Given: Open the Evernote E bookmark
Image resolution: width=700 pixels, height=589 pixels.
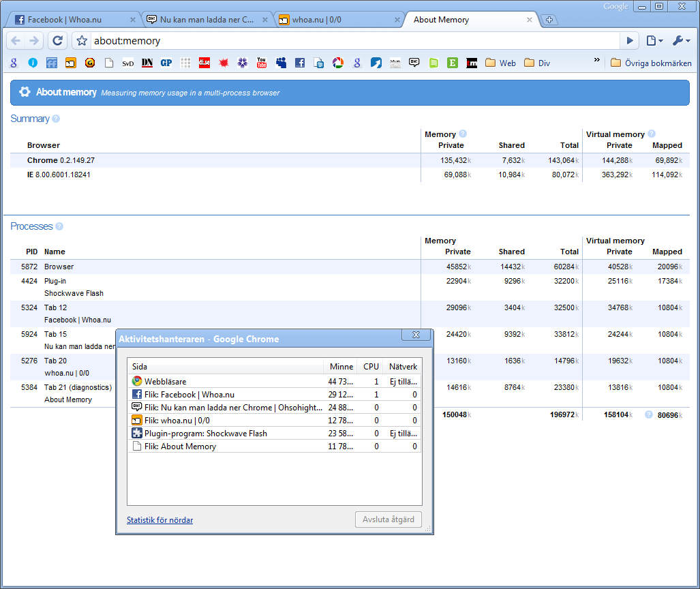Looking at the screenshot, I should (452, 63).
